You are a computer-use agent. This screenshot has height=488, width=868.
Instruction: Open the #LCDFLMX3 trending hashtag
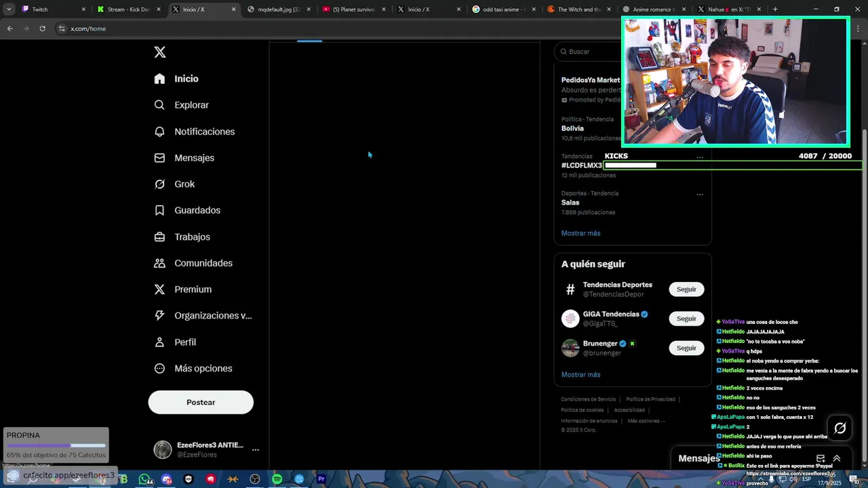tap(581, 165)
